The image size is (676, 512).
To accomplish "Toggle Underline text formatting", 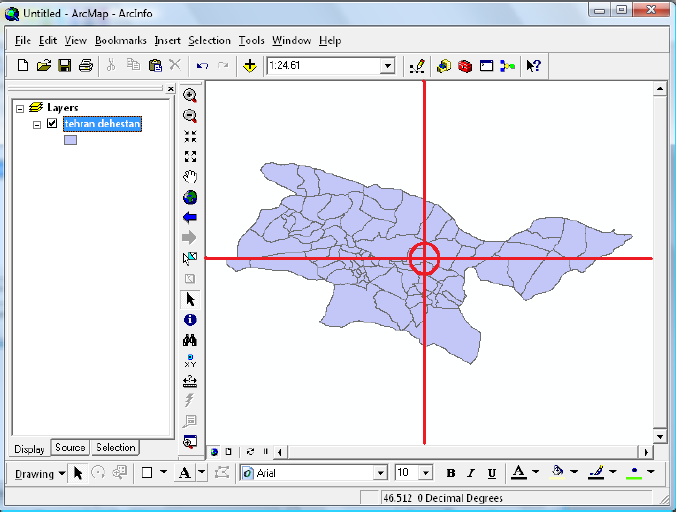I will click(491, 473).
